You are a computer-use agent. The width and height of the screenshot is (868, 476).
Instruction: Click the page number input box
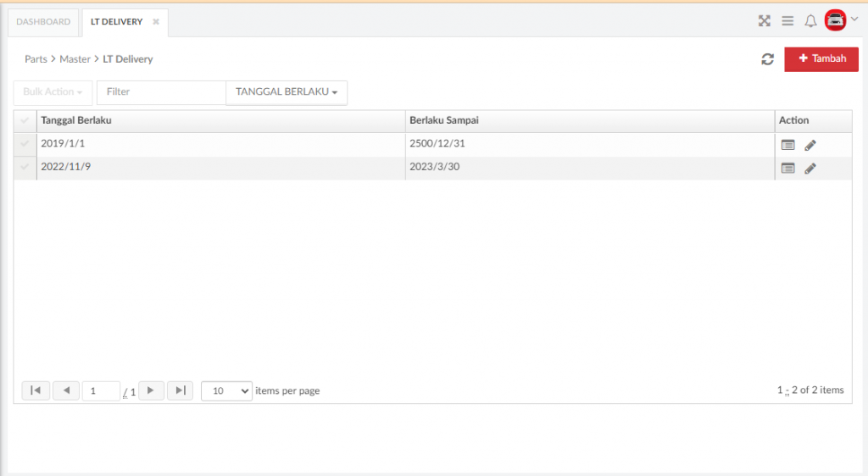[x=101, y=390]
